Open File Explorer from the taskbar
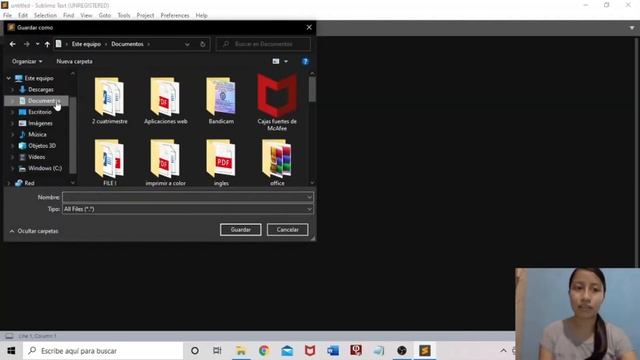The height and width of the screenshot is (360, 640). pyautogui.click(x=241, y=351)
